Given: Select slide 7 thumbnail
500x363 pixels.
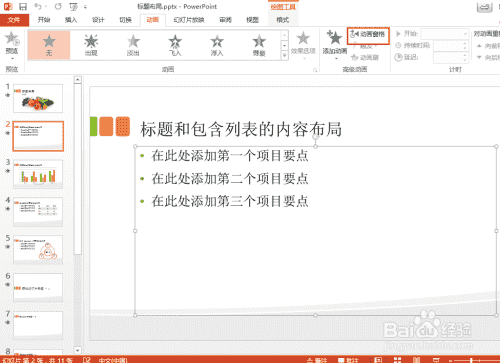Looking at the screenshot, I should [38, 326].
